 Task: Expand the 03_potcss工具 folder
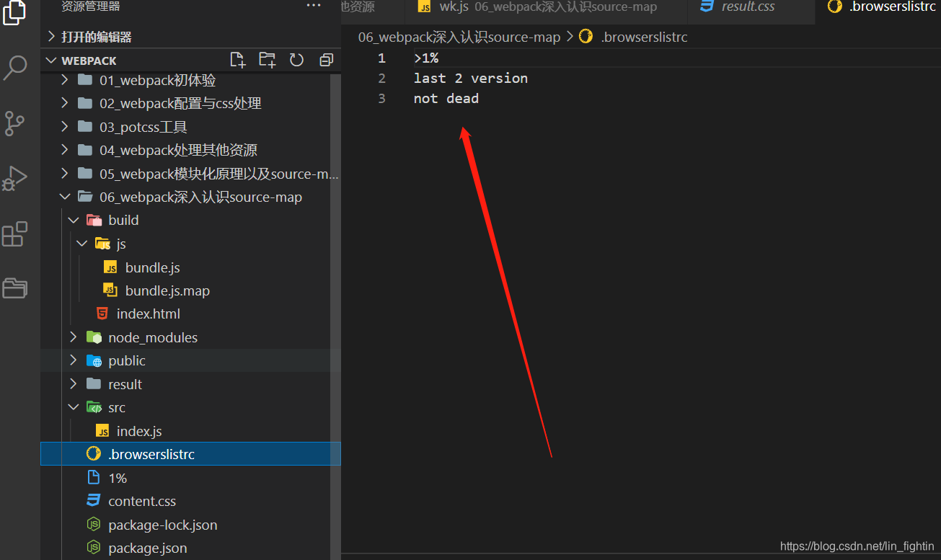(65, 127)
